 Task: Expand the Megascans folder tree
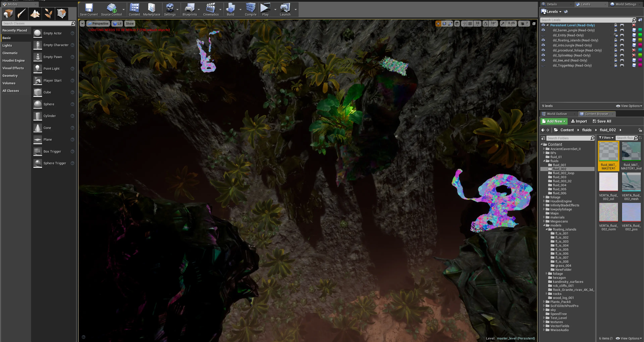544,221
